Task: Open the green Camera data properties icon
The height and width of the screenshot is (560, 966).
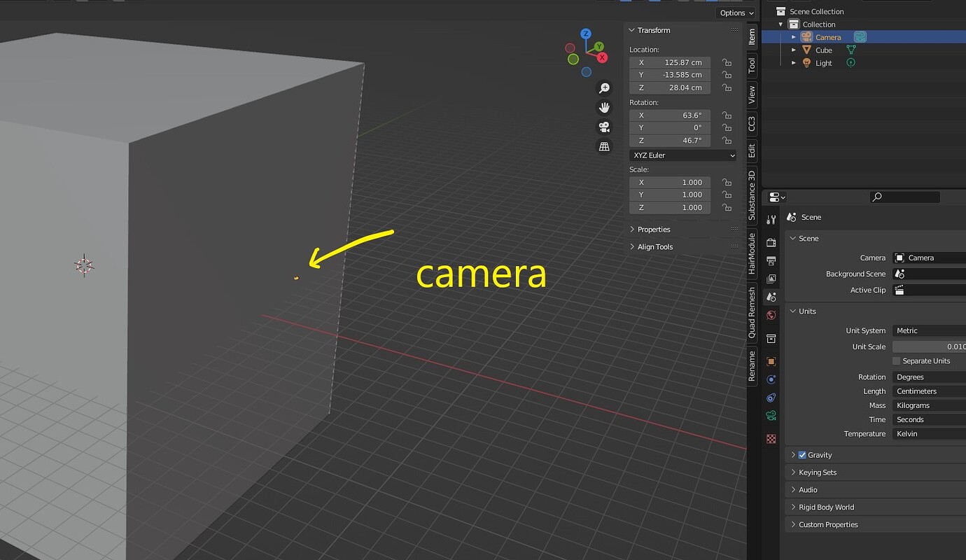Action: coord(771,416)
